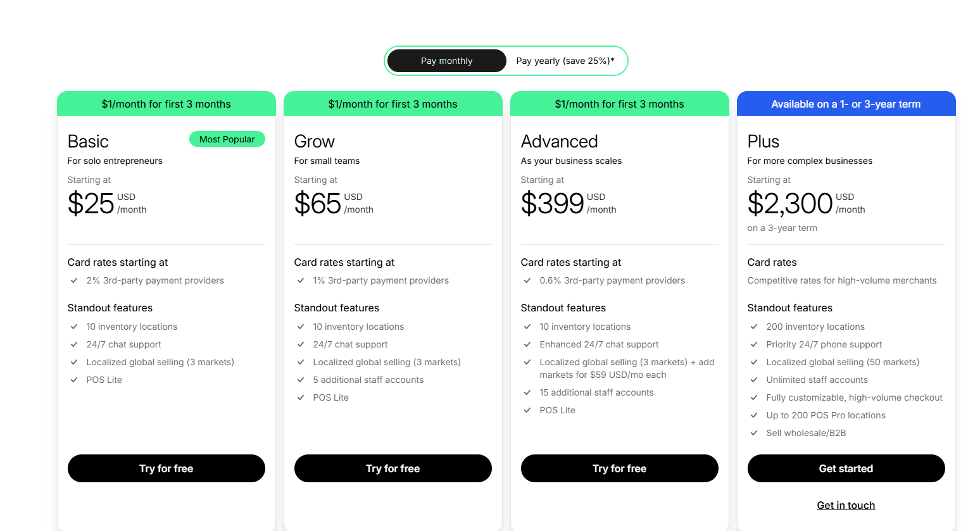
Task: Click the checkmark next to "15 additional staff accounts"
Action: pos(527,392)
